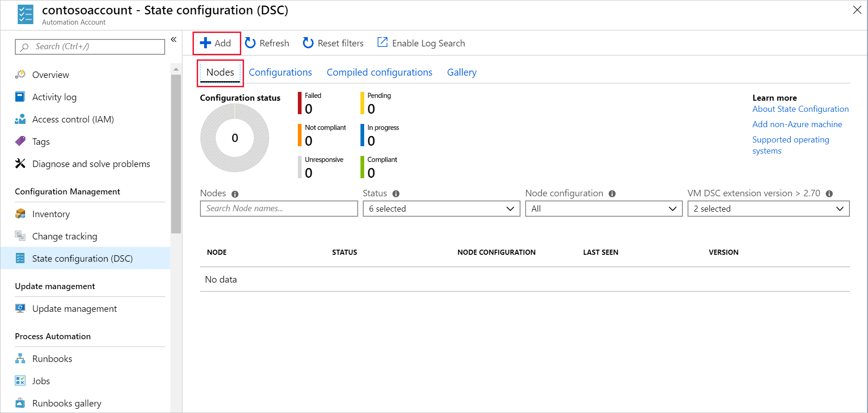Open the Status 6 selected dropdown

(441, 208)
